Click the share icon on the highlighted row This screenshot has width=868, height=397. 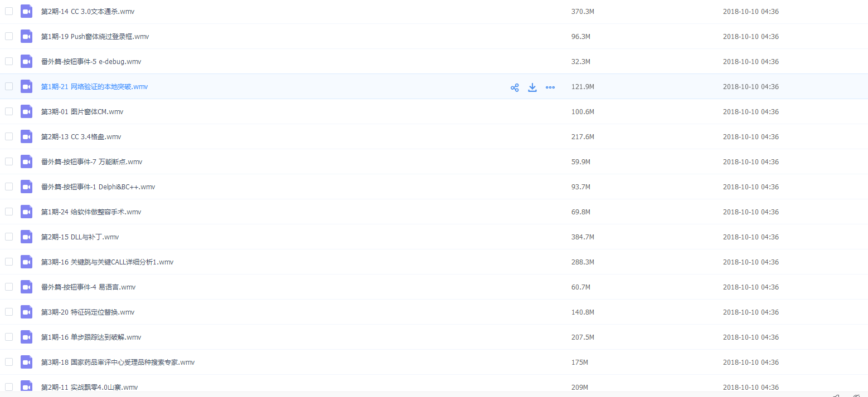pos(515,87)
